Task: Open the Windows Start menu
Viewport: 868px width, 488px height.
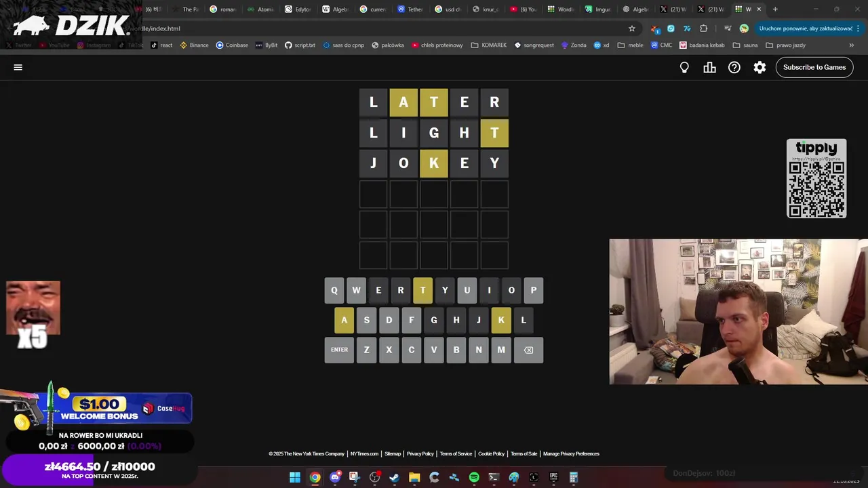Action: point(295,477)
